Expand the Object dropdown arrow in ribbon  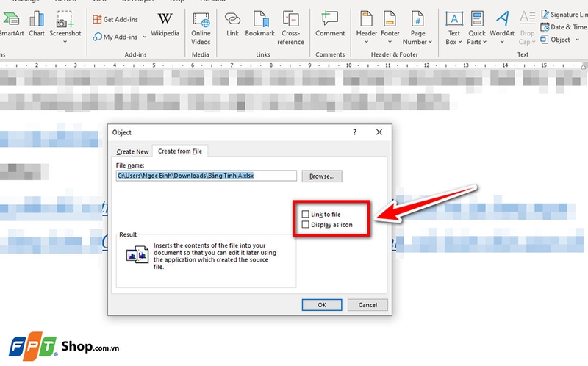(x=577, y=40)
